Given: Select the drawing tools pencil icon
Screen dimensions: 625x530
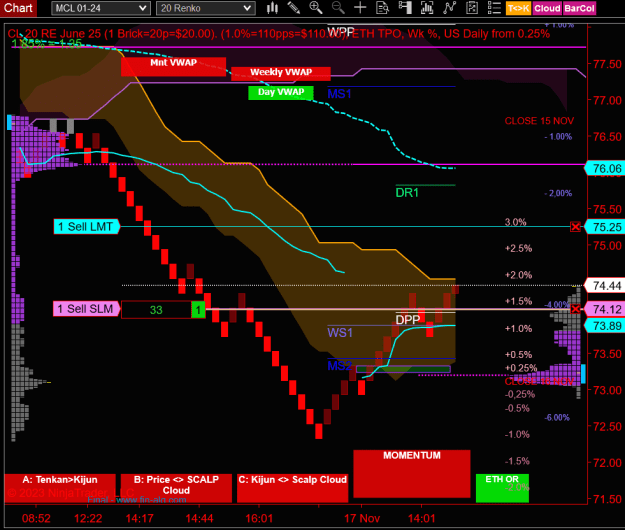Looking at the screenshot, I should pyautogui.click(x=294, y=8).
